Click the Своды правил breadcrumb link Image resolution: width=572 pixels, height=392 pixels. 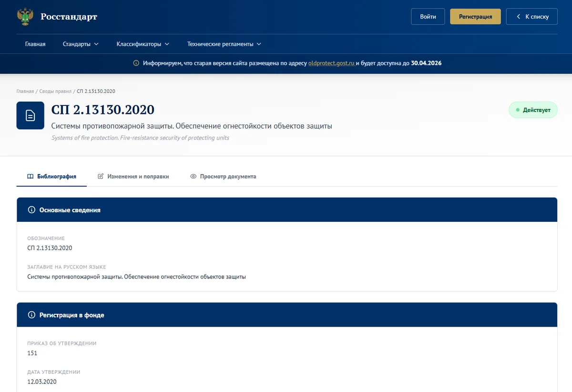click(55, 91)
